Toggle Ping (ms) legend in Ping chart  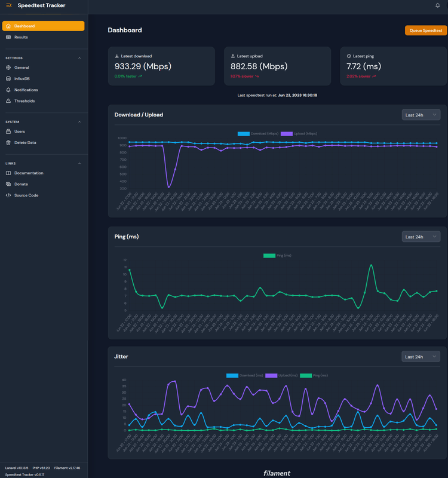(277, 256)
